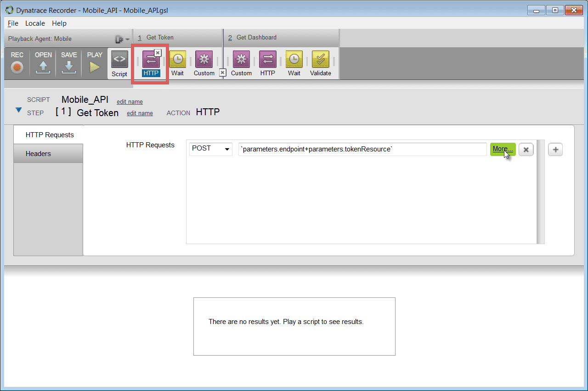Click the no results yet message
This screenshot has height=391, width=588.
point(286,322)
